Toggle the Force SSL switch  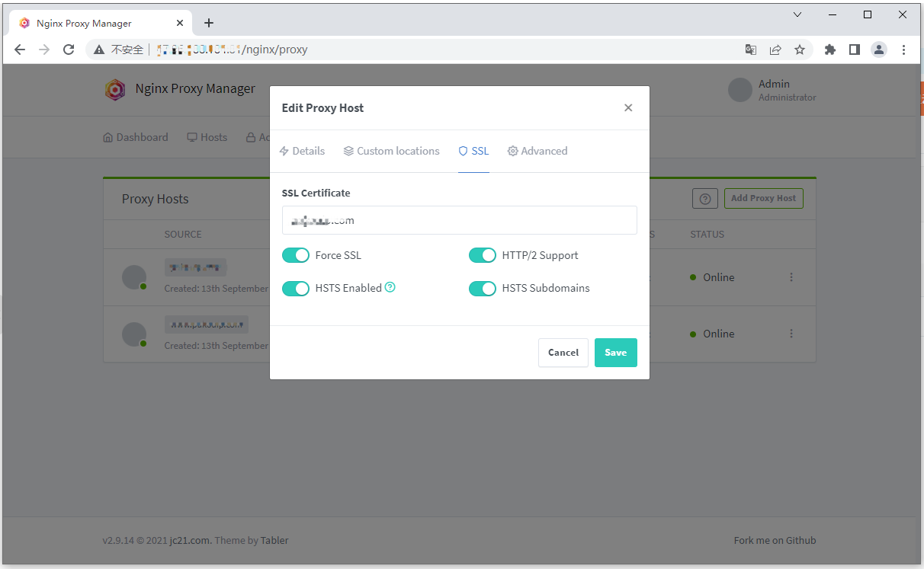click(296, 255)
